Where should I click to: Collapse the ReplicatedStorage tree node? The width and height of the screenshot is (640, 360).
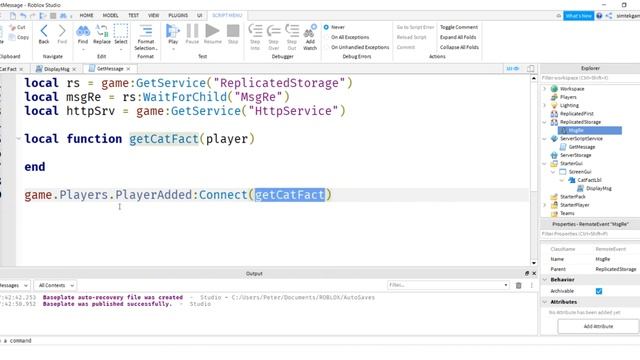(544, 122)
